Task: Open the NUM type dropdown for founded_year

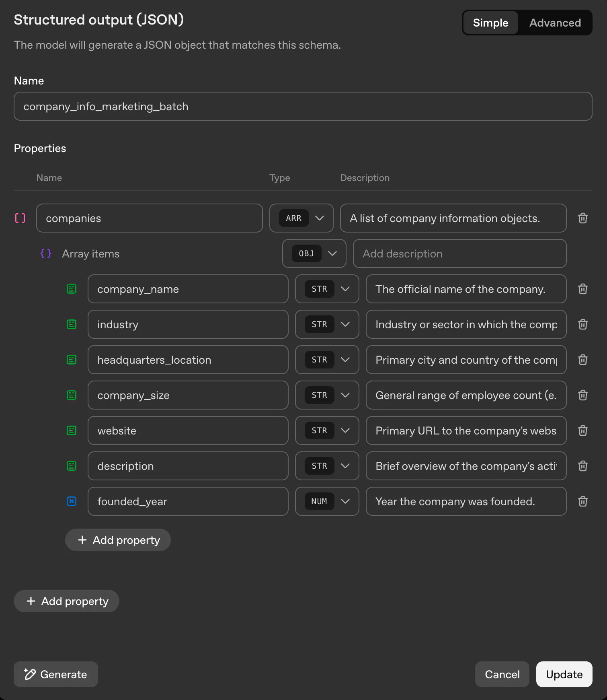Action: (327, 501)
